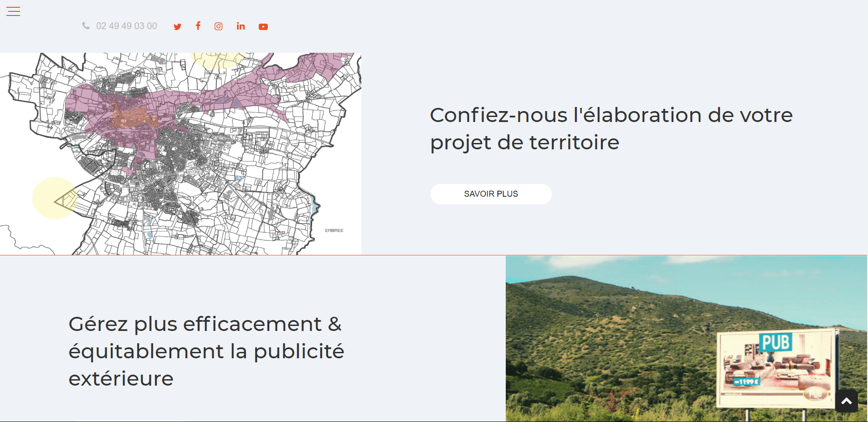Select the heading about publicité extérieure
868x422 pixels.
pos(206,351)
